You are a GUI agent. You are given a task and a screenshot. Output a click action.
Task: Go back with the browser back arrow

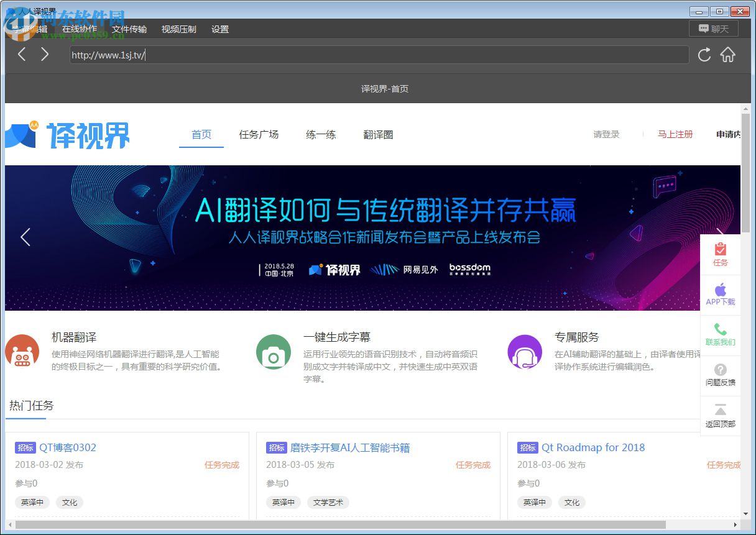click(x=22, y=55)
